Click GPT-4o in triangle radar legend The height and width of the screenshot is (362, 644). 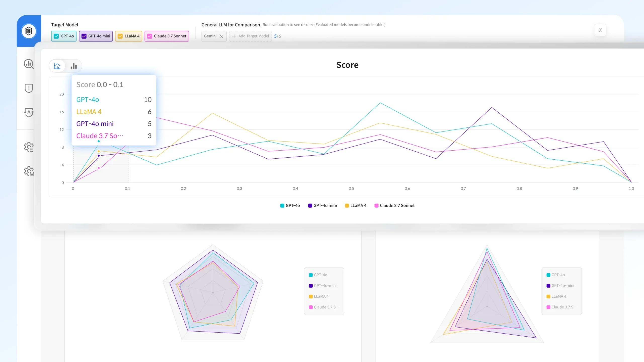(x=556, y=275)
